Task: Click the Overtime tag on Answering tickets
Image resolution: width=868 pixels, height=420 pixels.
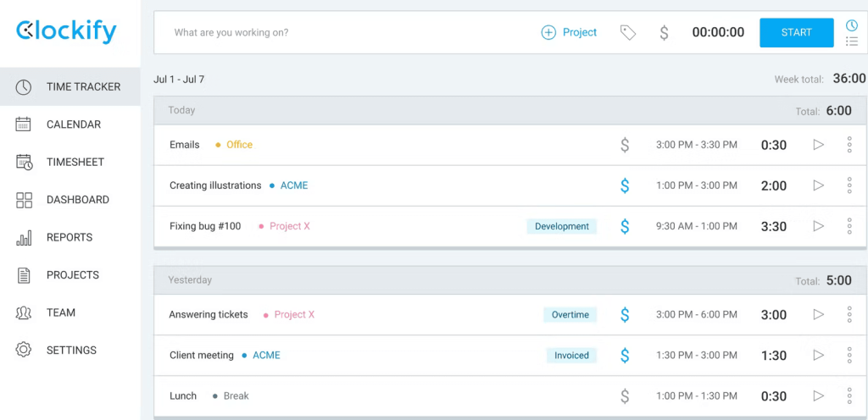Action: coord(570,314)
